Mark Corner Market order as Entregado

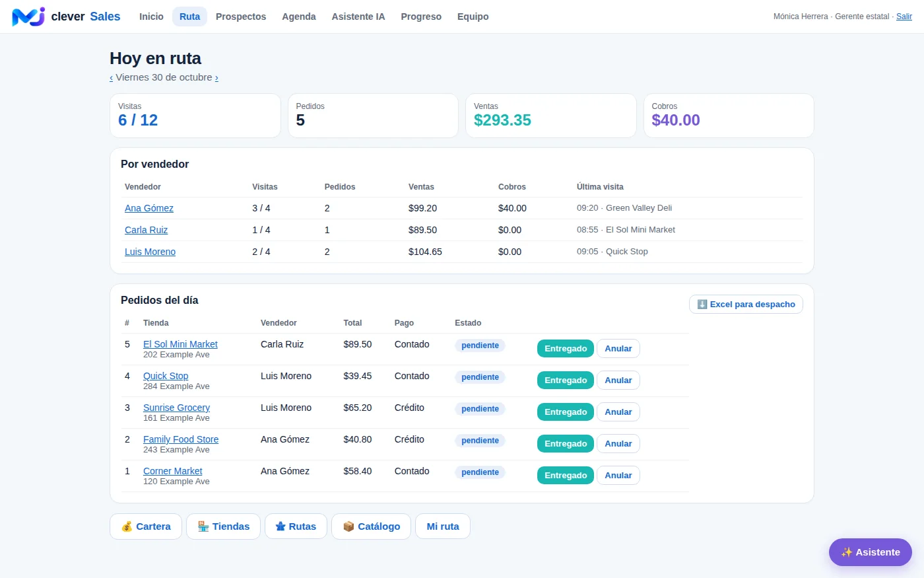point(566,476)
